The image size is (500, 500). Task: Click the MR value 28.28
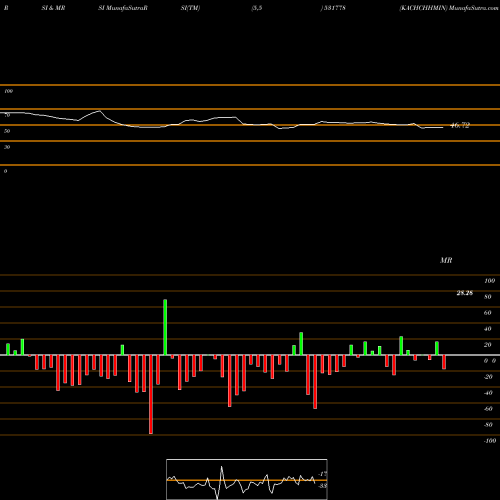point(465,293)
